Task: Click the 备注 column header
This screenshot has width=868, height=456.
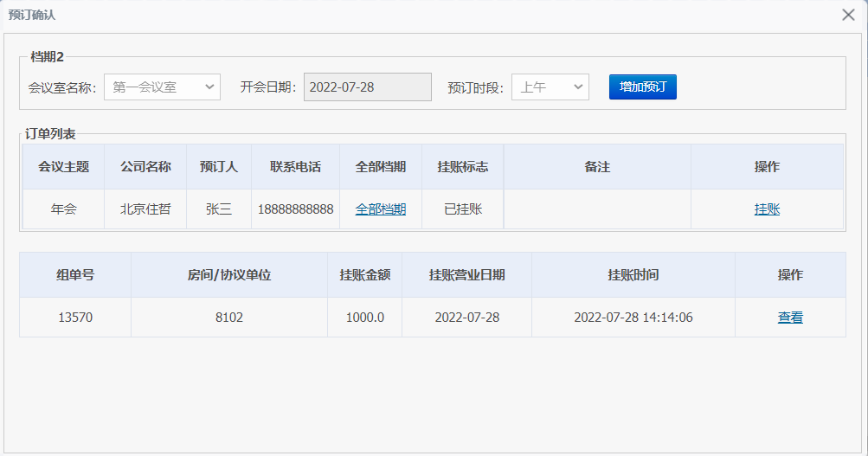Action: pyautogui.click(x=597, y=167)
